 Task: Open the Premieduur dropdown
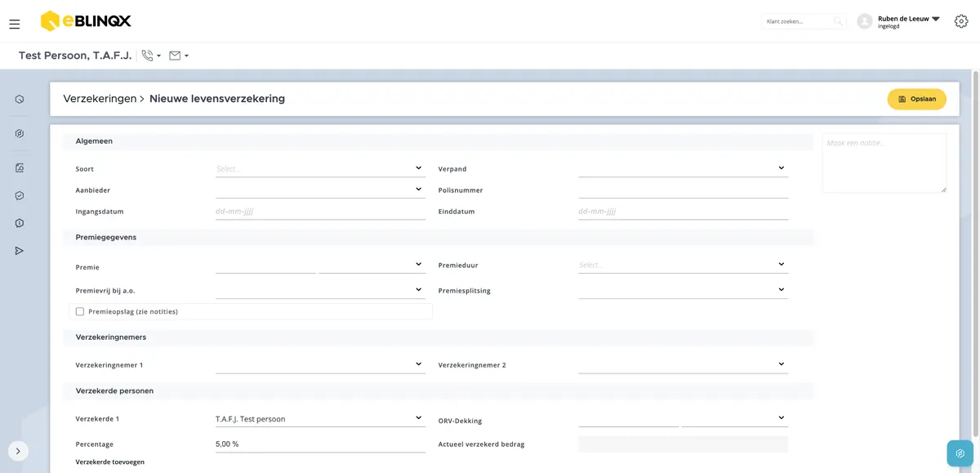[x=683, y=266]
